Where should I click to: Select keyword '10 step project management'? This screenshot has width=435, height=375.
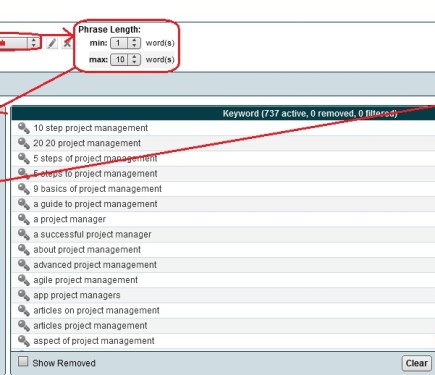pos(90,128)
